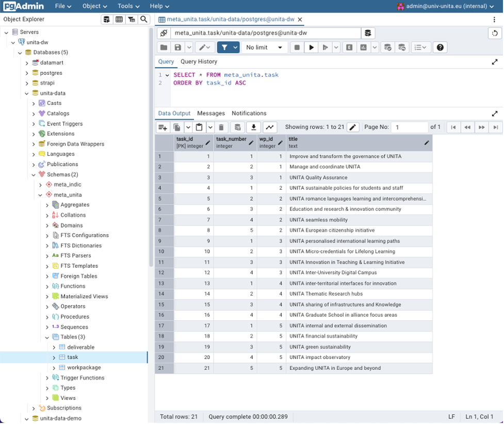Open the Tools menu
Viewport: 504px width, 424px height.
coord(128,6)
